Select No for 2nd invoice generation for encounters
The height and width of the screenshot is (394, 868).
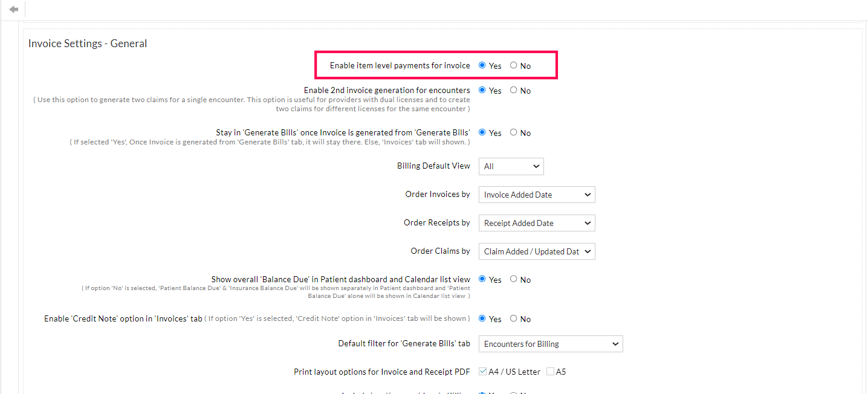point(514,90)
